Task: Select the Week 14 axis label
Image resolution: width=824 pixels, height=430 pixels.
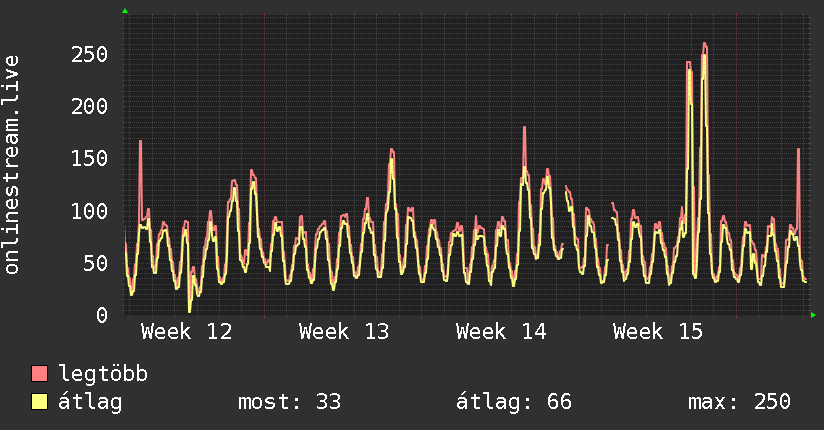Action: [501, 332]
